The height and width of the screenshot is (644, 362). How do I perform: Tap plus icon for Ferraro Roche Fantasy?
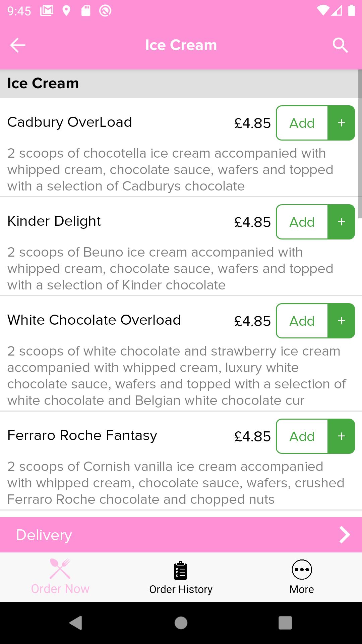coord(341,436)
